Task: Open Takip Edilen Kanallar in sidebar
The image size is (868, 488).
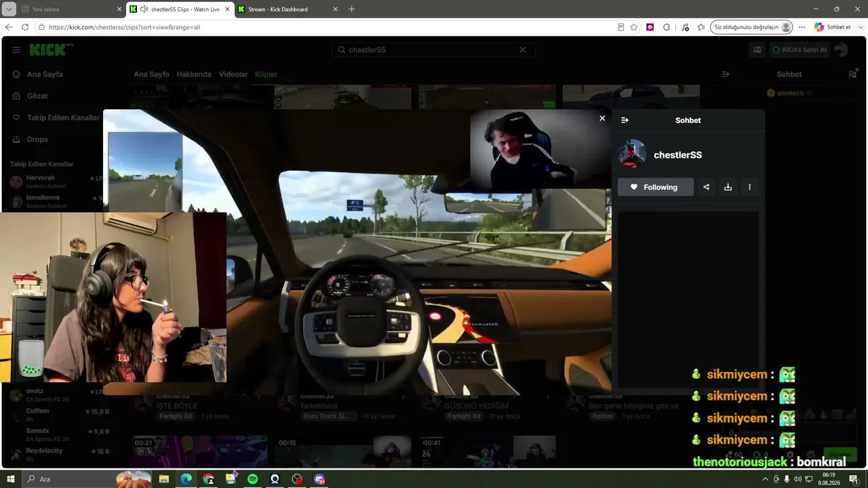Action: [63, 117]
